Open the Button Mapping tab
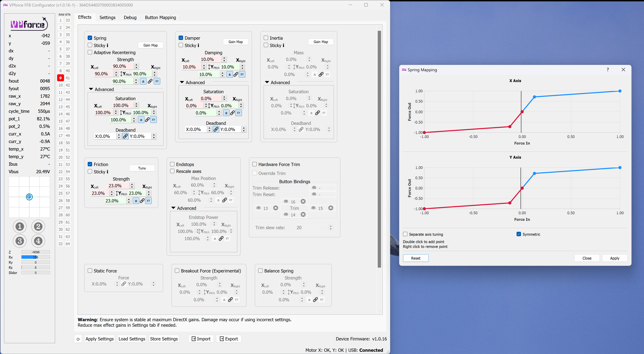This screenshot has width=644, height=354. (x=160, y=17)
